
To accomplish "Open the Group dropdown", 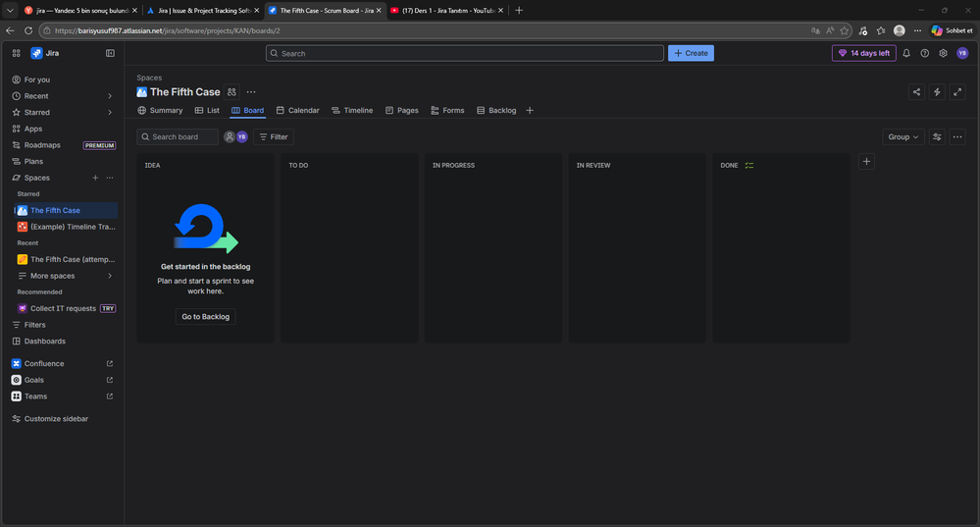I will pos(903,137).
